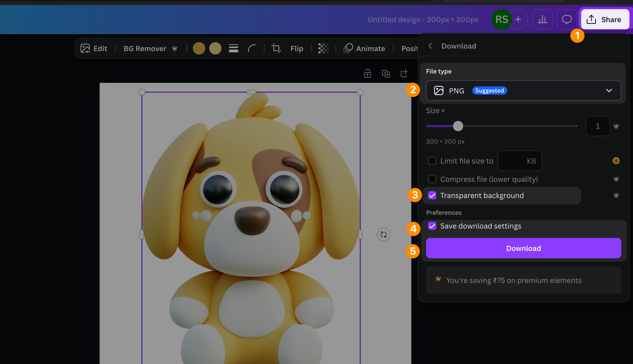Uncheck Save download settings

click(x=432, y=226)
